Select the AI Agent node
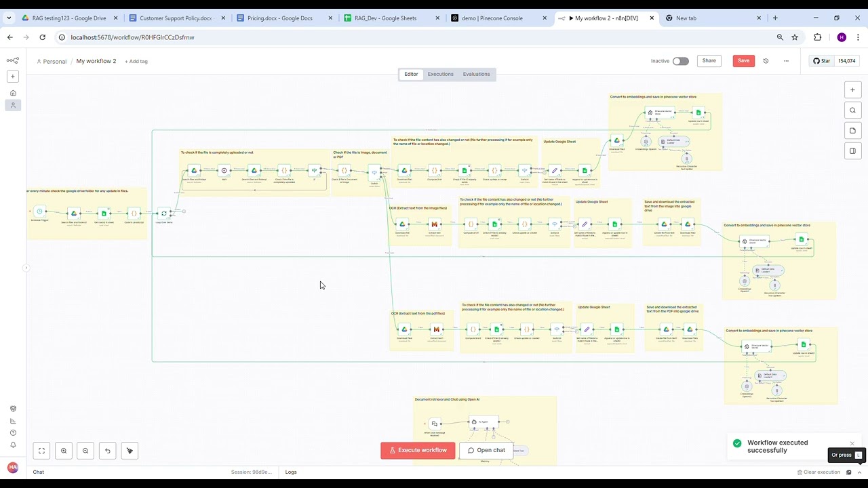The image size is (868, 488). coord(484,422)
